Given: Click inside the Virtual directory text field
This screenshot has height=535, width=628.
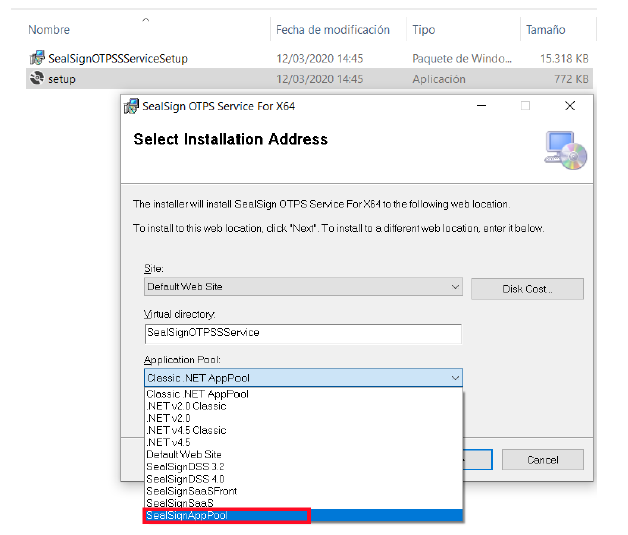Looking at the screenshot, I should point(302,333).
